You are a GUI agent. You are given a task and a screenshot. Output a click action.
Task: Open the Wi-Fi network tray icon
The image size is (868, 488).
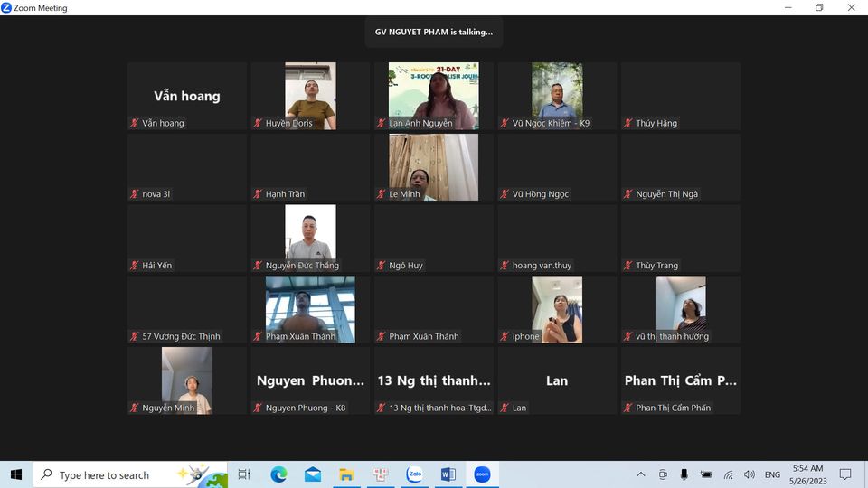(728, 474)
